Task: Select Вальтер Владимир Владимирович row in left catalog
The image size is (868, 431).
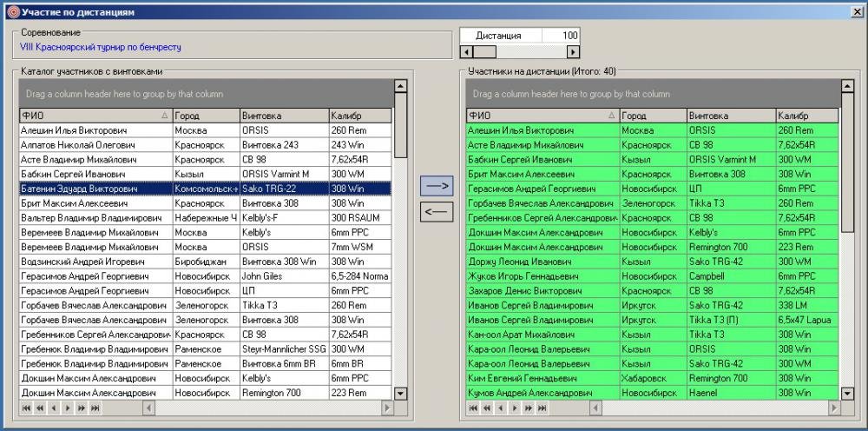Action: click(x=91, y=217)
